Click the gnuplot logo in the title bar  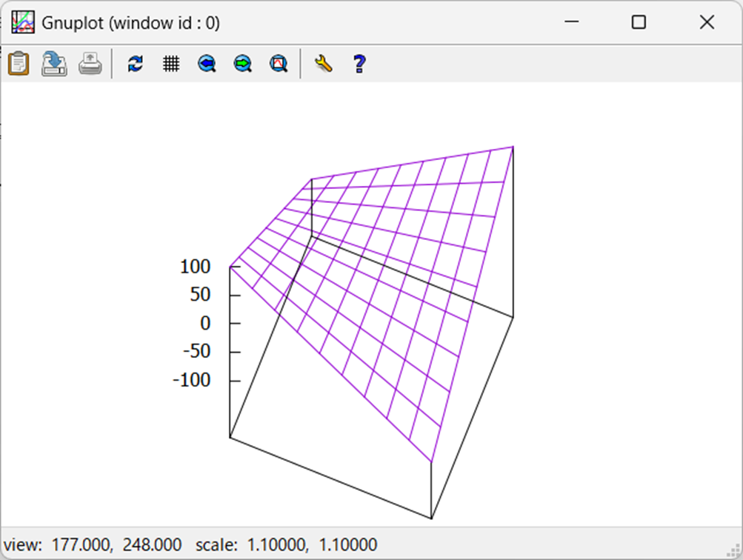[22, 22]
